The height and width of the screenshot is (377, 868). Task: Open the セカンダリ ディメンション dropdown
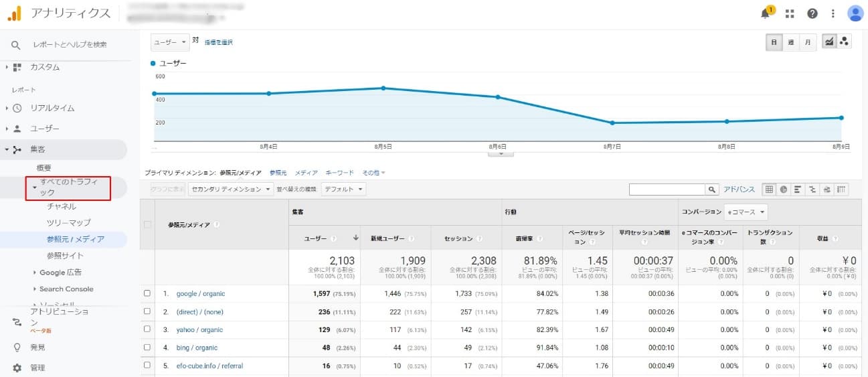click(x=231, y=190)
